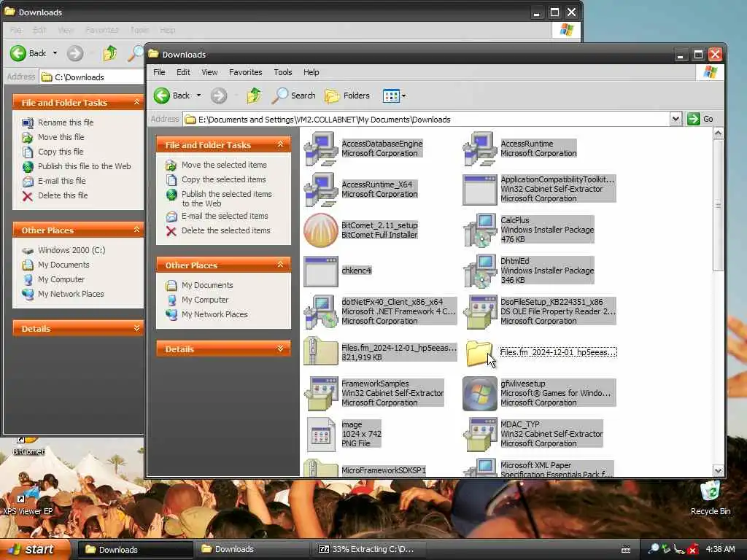
Task: Select the DhtmlEd installer package icon
Action: pyautogui.click(x=480, y=271)
